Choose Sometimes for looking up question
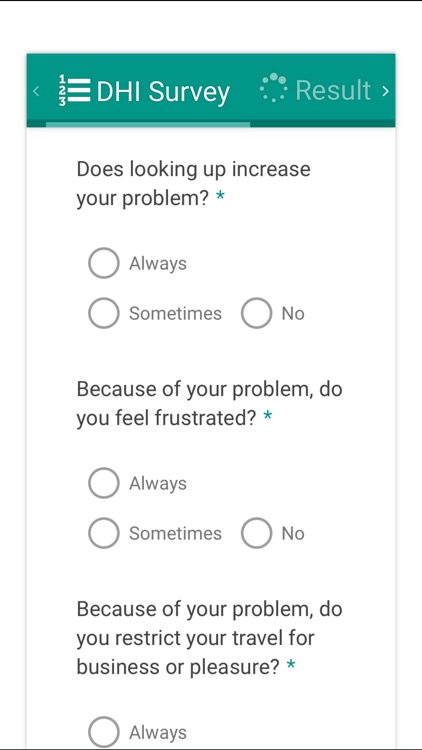 tap(103, 313)
